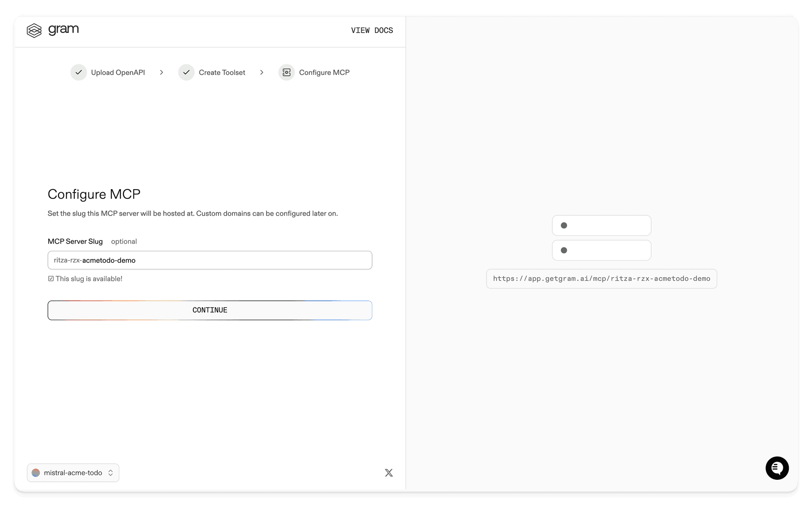Select the top status pill on the right
The image size is (812, 506).
[x=601, y=225]
